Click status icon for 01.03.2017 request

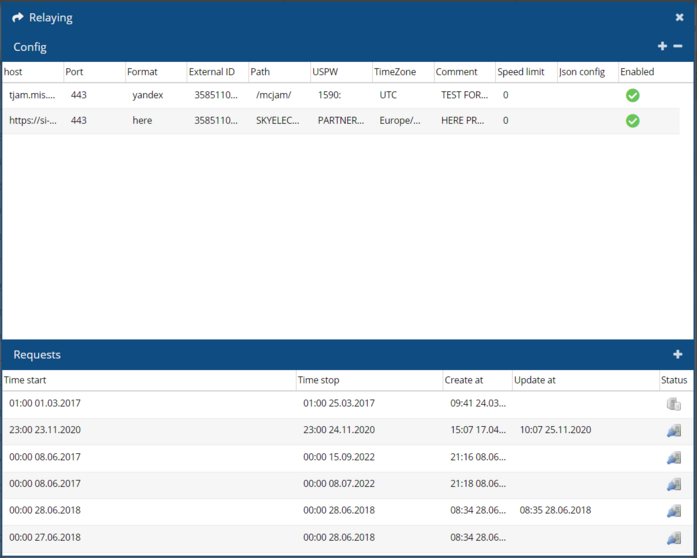tap(674, 404)
